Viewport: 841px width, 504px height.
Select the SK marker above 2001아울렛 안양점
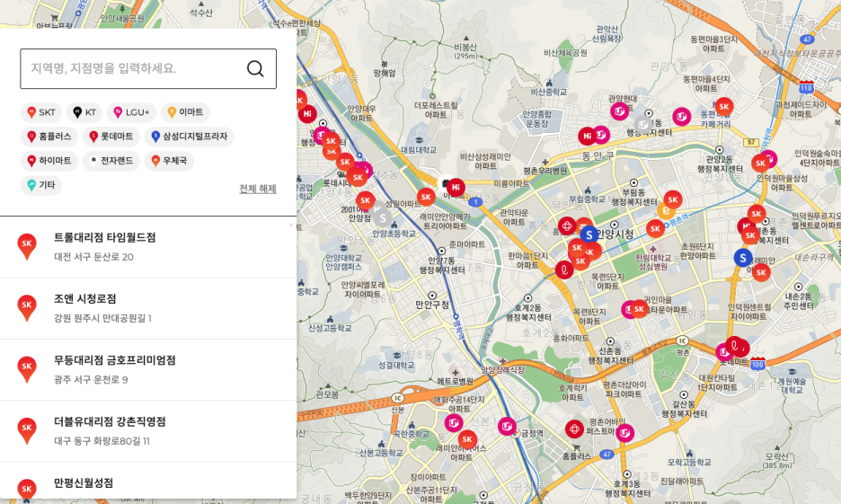[x=366, y=201]
